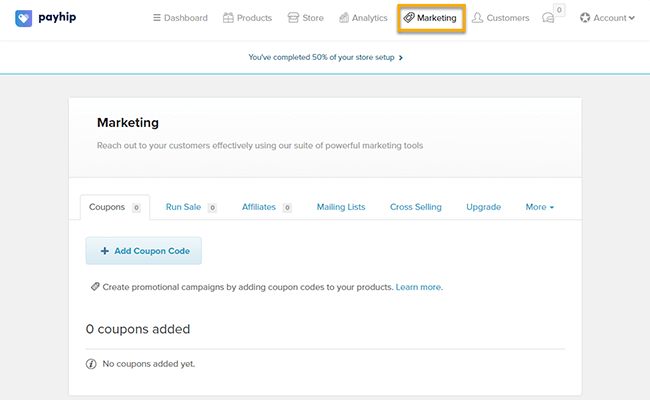The image size is (650, 400).
Task: Click the Marketing tag icon in navbar
Action: pos(408,18)
